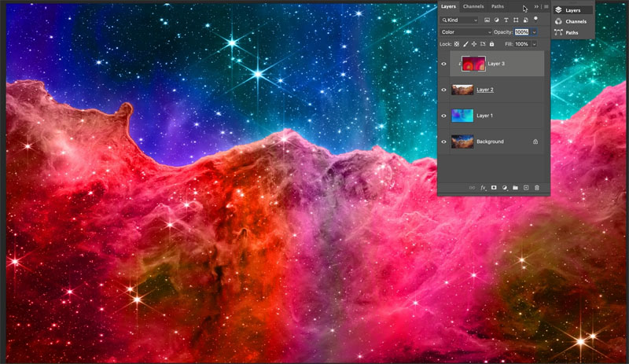
Task: Toggle layer filtering on or off
Action: pyautogui.click(x=535, y=20)
